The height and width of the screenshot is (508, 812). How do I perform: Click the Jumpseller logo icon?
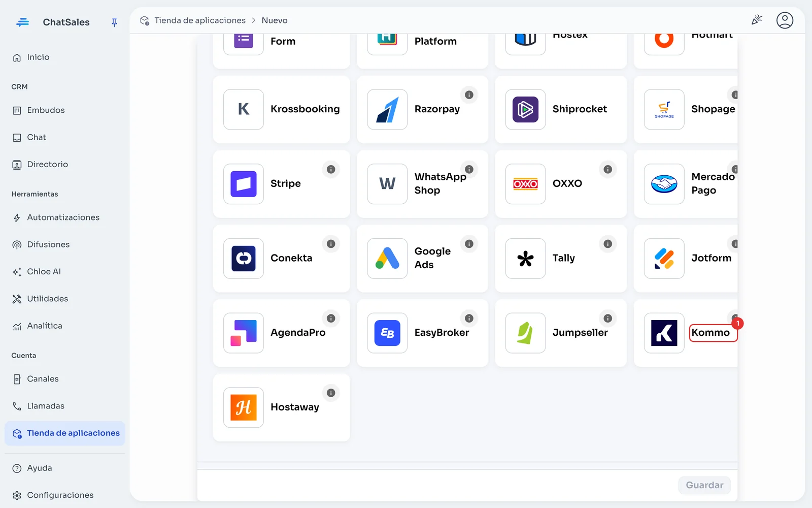point(525,333)
